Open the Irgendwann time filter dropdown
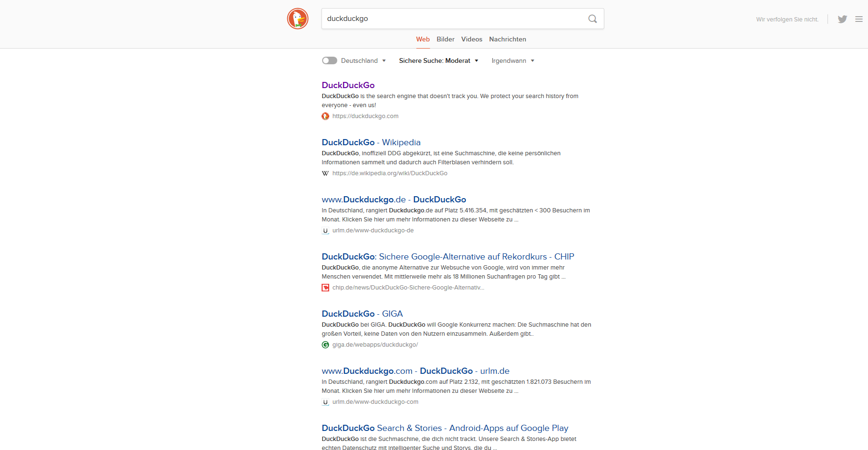The height and width of the screenshot is (450, 868). tap(513, 60)
